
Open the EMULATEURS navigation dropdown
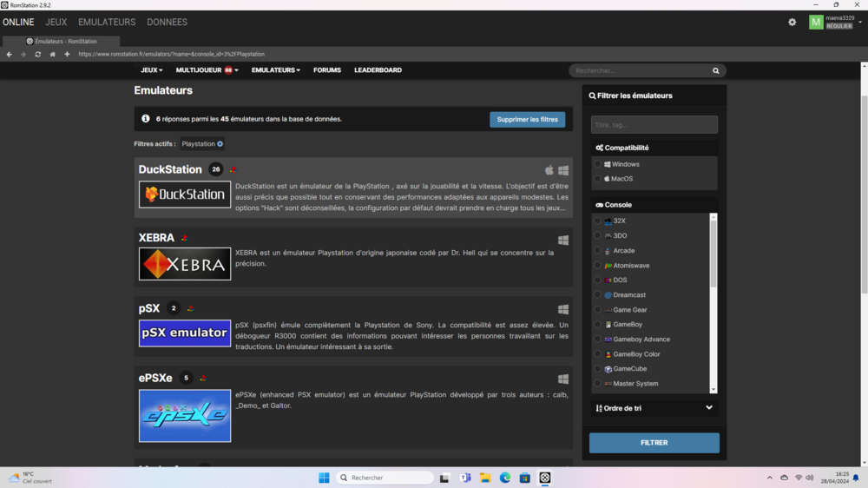pyautogui.click(x=275, y=70)
